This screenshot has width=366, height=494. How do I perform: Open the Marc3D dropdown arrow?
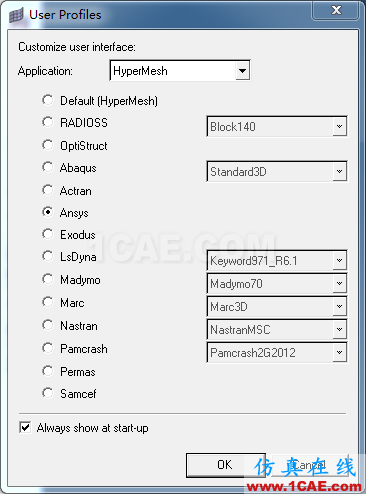click(340, 306)
